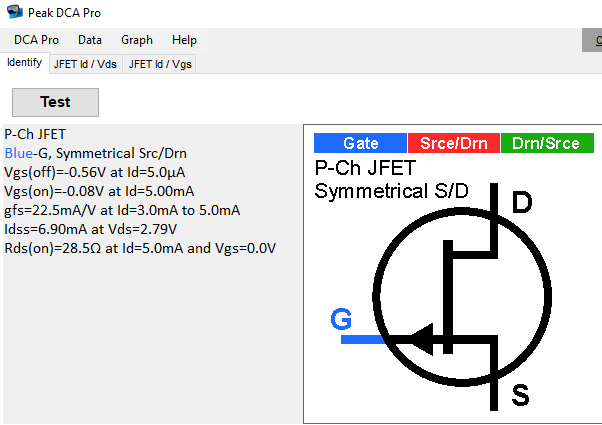The width and height of the screenshot is (602, 425).
Task: Click the Rds(on)=28.5Ω result line
Action: coord(140,248)
